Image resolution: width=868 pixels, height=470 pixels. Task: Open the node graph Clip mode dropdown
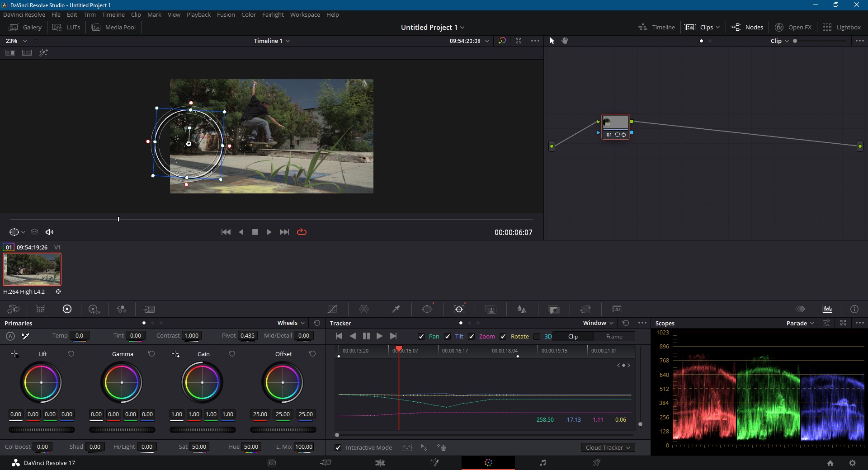(780, 41)
